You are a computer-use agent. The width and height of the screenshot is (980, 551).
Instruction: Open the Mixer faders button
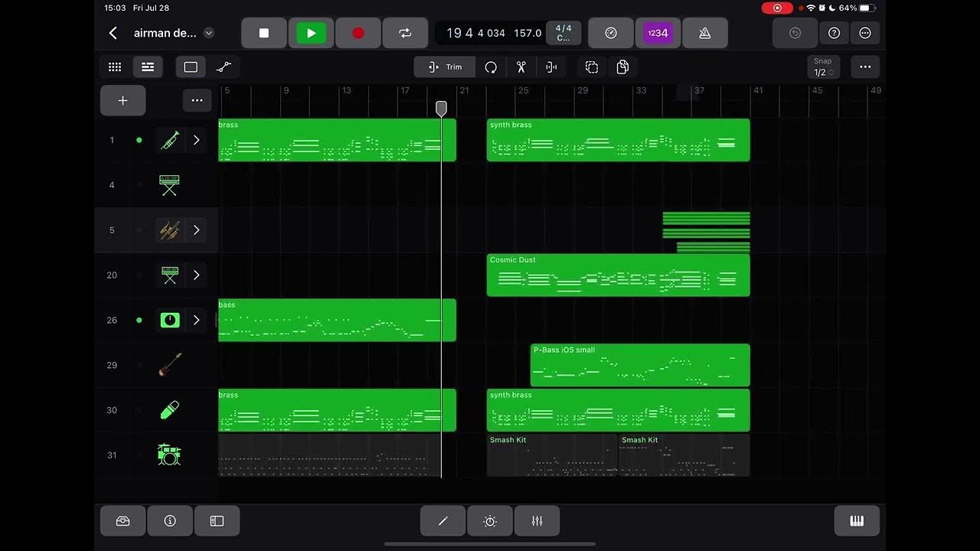tap(537, 521)
